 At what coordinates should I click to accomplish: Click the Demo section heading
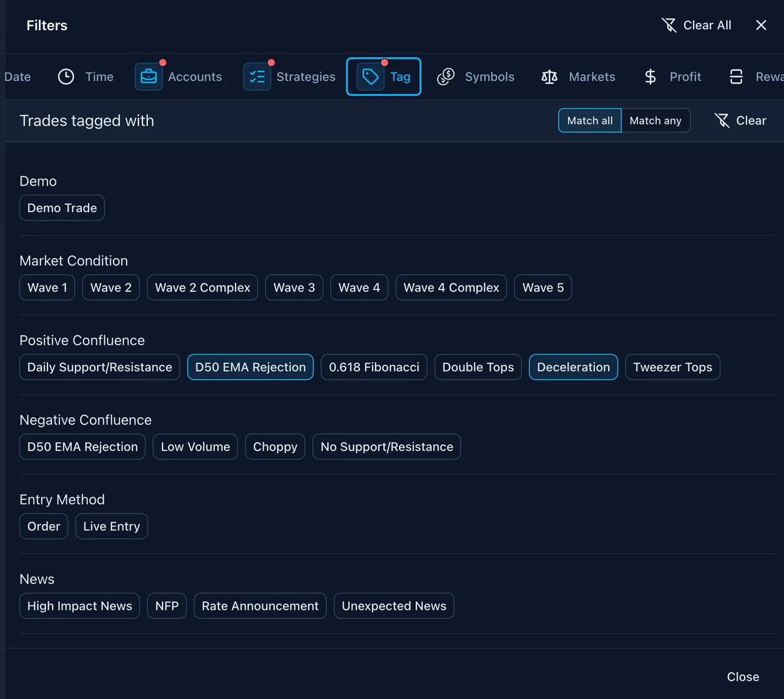click(38, 181)
